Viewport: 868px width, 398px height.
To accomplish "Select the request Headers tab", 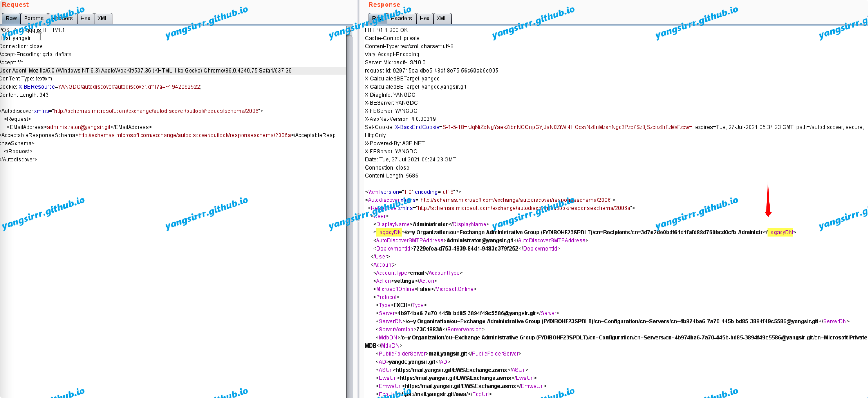I will point(63,18).
